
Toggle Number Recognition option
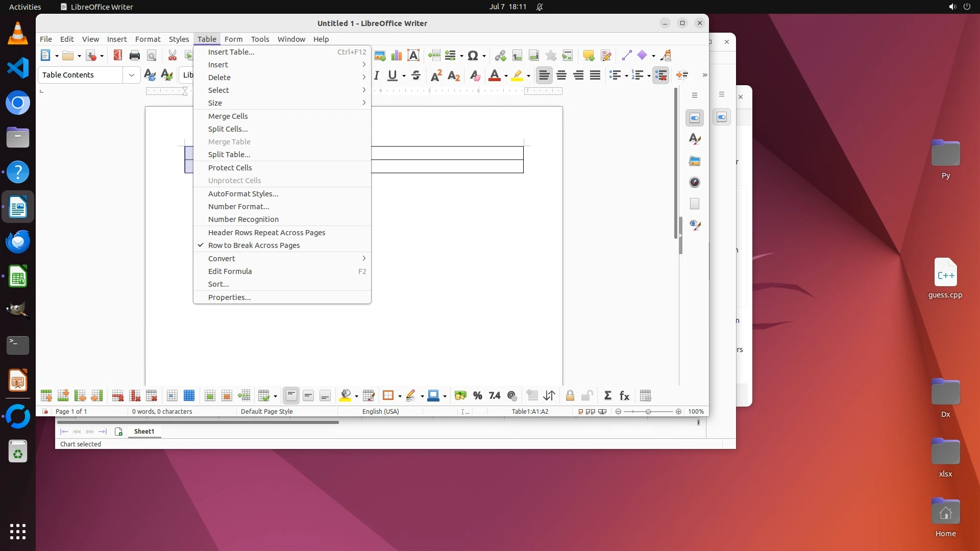tap(243, 219)
